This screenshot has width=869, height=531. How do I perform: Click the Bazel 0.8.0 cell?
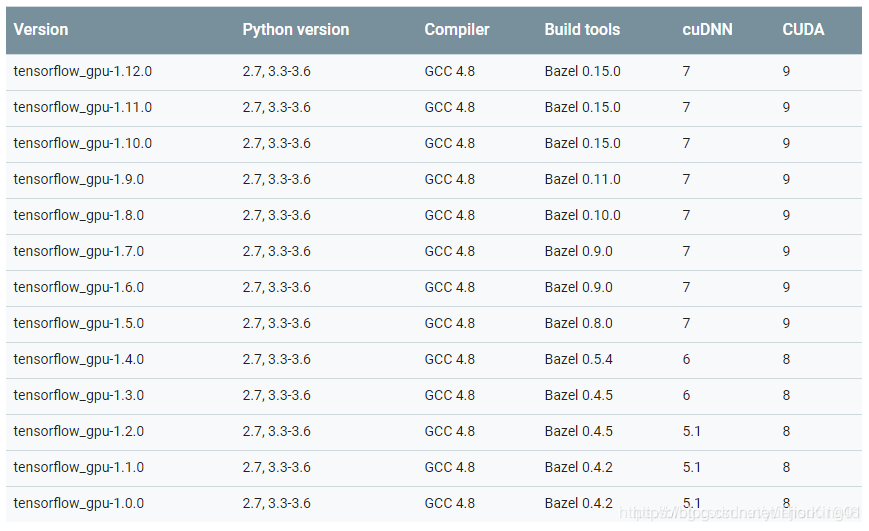(x=579, y=324)
